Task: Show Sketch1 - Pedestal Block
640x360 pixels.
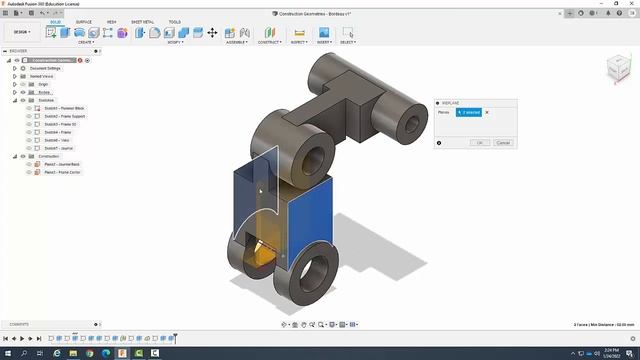Action: pos(29,108)
